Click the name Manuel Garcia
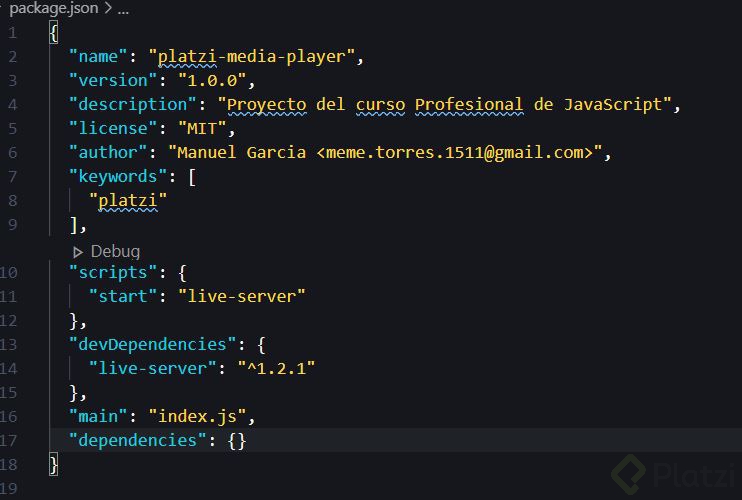The image size is (742, 500). click(x=241, y=152)
